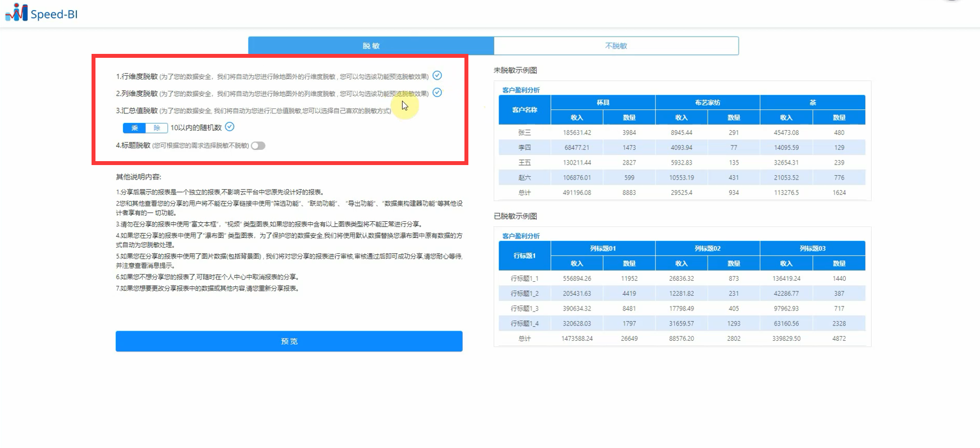The width and height of the screenshot is (980, 448).
Task: Select the 赵六 row name cell
Action: [525, 177]
